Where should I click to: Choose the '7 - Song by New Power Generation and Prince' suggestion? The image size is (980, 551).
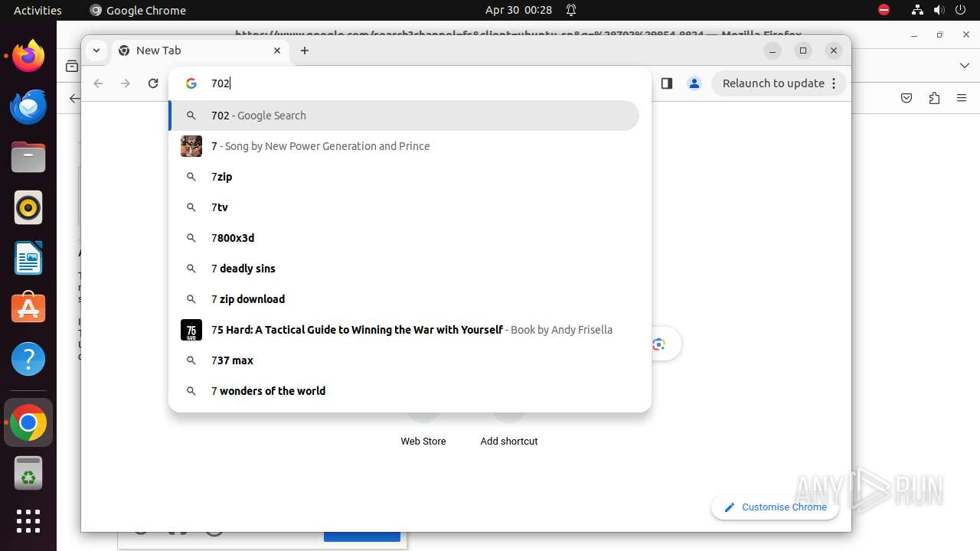[x=404, y=146]
